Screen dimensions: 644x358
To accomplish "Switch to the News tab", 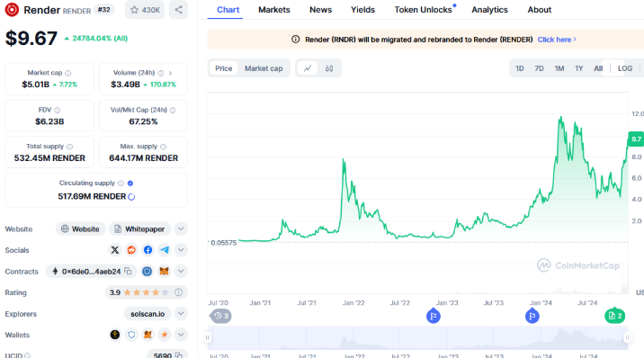I will (x=320, y=10).
